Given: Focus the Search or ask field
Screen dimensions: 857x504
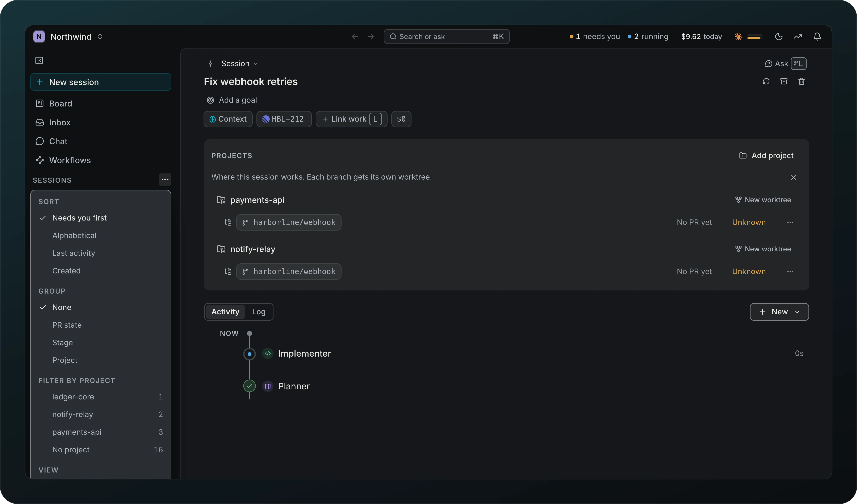Looking at the screenshot, I should pyautogui.click(x=446, y=36).
